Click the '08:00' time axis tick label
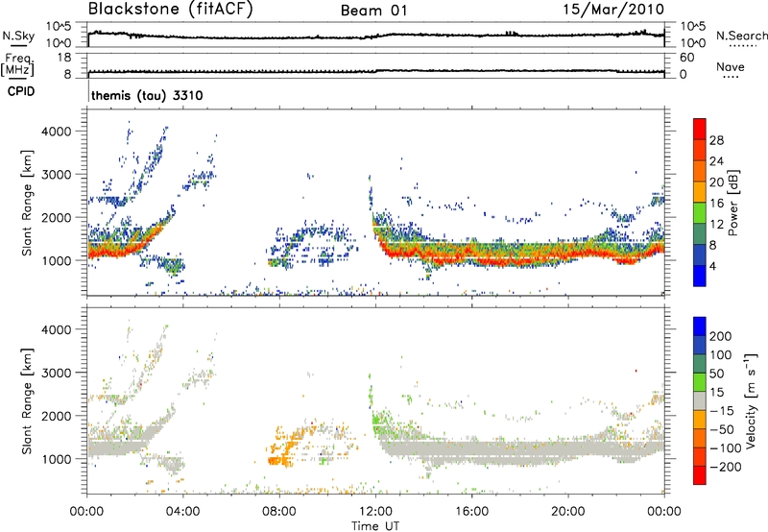This screenshot has width=768, height=532. click(x=279, y=512)
